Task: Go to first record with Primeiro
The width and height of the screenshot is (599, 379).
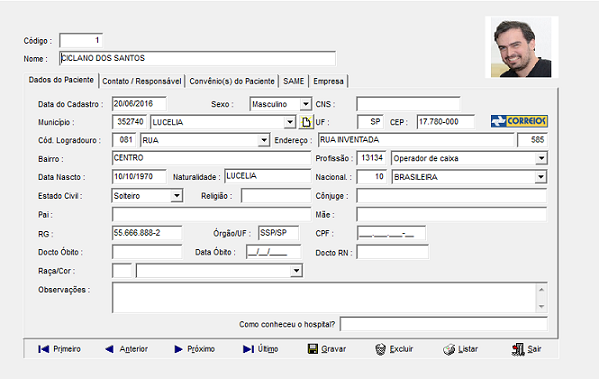Action: pyautogui.click(x=59, y=349)
